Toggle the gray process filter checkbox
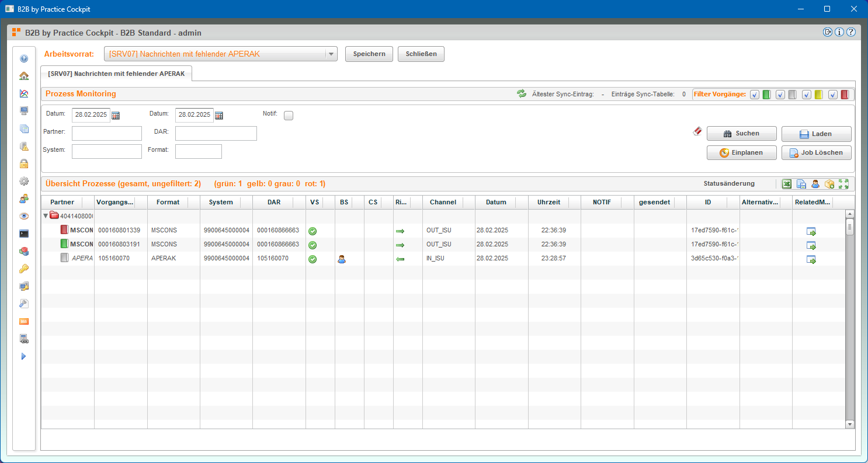This screenshot has height=463, width=868. click(780, 95)
